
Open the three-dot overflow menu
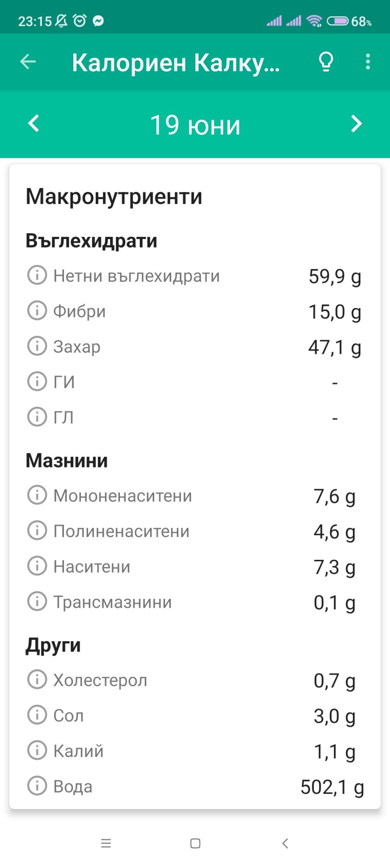368,62
